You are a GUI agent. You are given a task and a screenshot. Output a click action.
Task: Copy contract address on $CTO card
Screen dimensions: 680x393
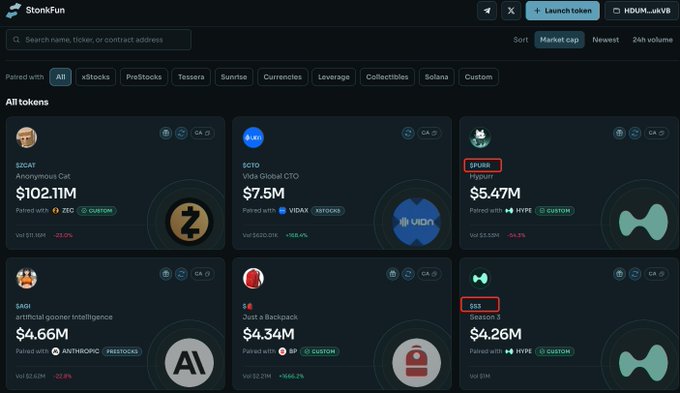(429, 133)
